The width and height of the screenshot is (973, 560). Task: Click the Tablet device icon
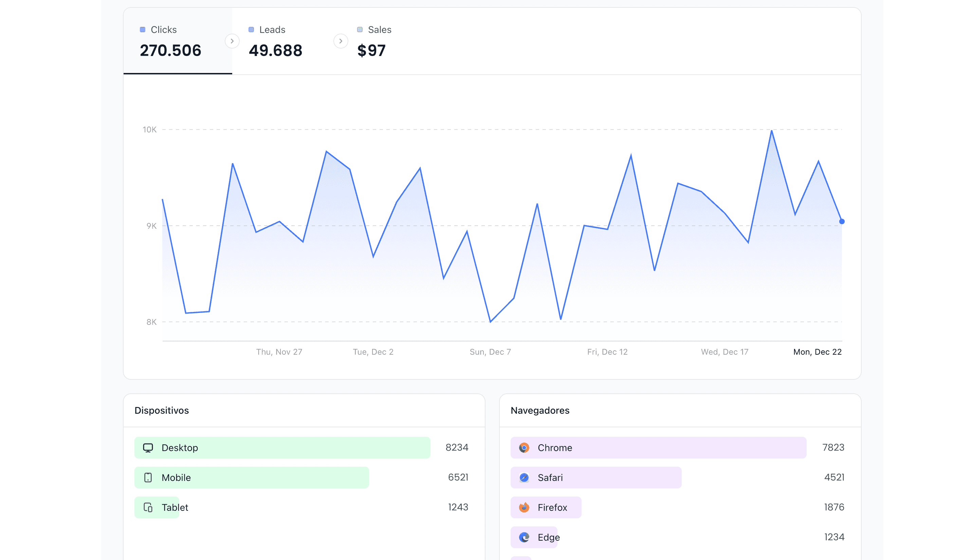pyautogui.click(x=148, y=508)
